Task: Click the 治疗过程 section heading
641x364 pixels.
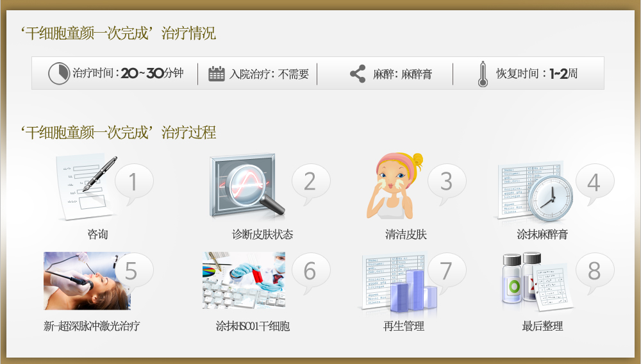Action: pyautogui.click(x=188, y=133)
